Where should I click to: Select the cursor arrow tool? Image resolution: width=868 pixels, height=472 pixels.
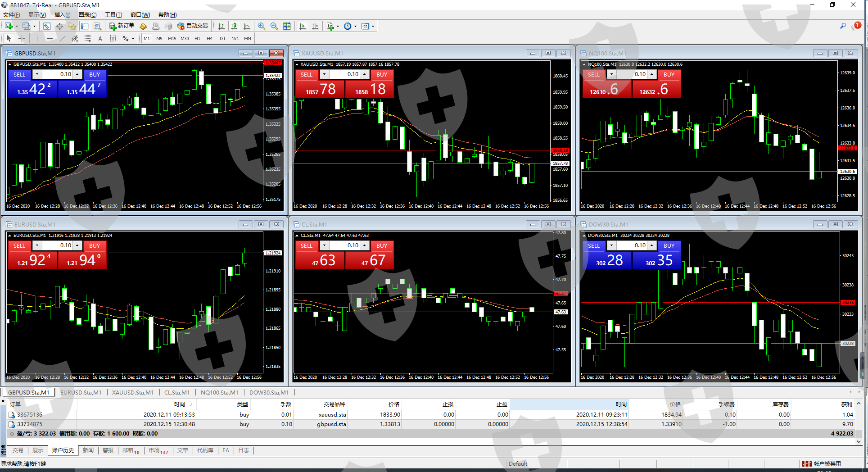pyautogui.click(x=9, y=39)
